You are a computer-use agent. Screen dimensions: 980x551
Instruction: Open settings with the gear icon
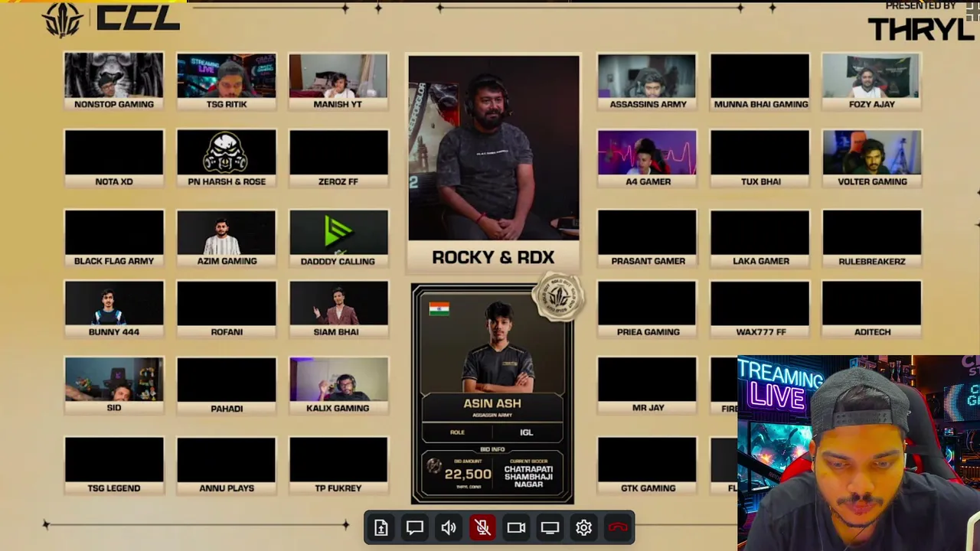pyautogui.click(x=583, y=527)
